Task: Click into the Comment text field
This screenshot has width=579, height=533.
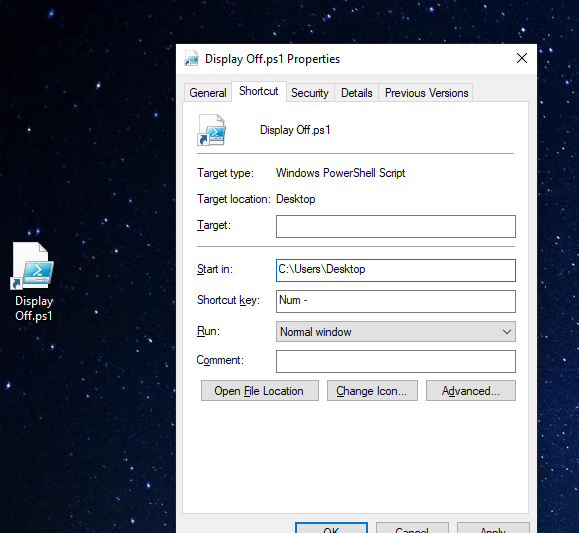Action: click(395, 361)
